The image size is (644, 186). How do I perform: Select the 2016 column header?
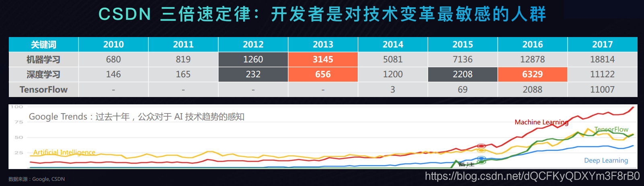click(533, 44)
